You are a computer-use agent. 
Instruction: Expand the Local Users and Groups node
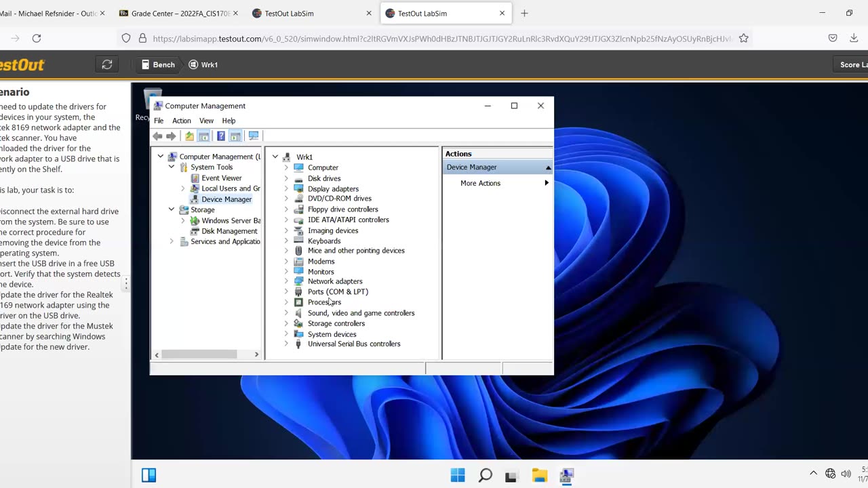coord(183,188)
